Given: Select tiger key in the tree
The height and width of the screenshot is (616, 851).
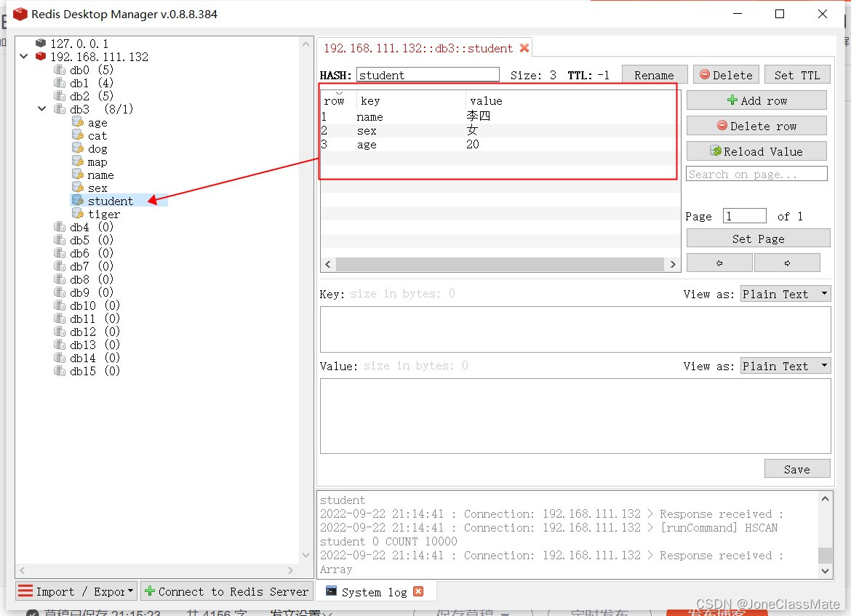Looking at the screenshot, I should pyautogui.click(x=104, y=214).
